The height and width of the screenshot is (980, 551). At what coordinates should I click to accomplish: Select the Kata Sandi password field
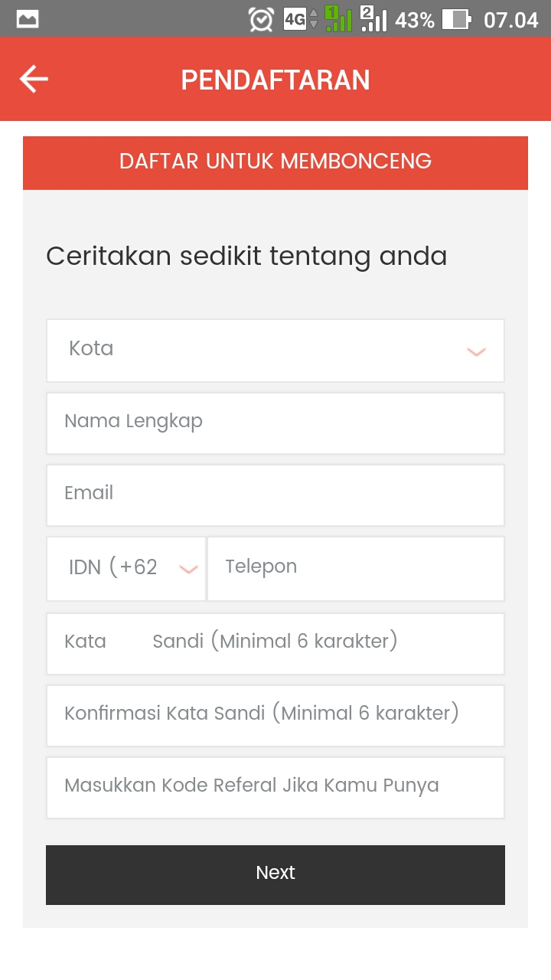(x=275, y=643)
